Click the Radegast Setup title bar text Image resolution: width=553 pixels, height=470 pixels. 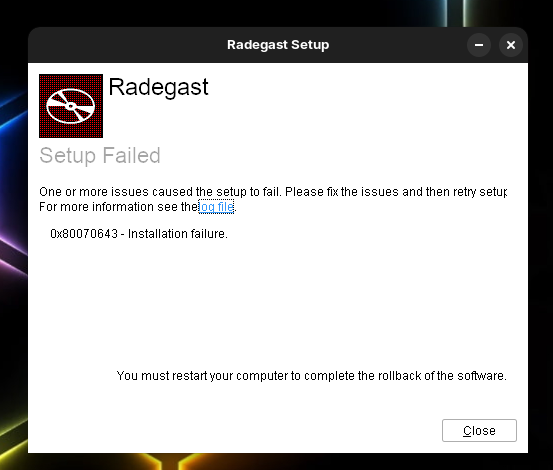[x=278, y=45]
